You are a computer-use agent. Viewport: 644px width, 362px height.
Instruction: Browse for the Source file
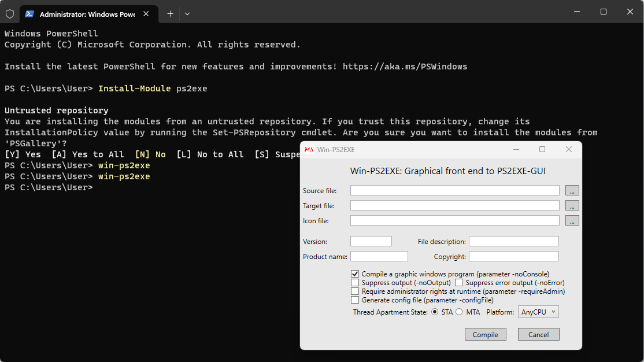572,190
